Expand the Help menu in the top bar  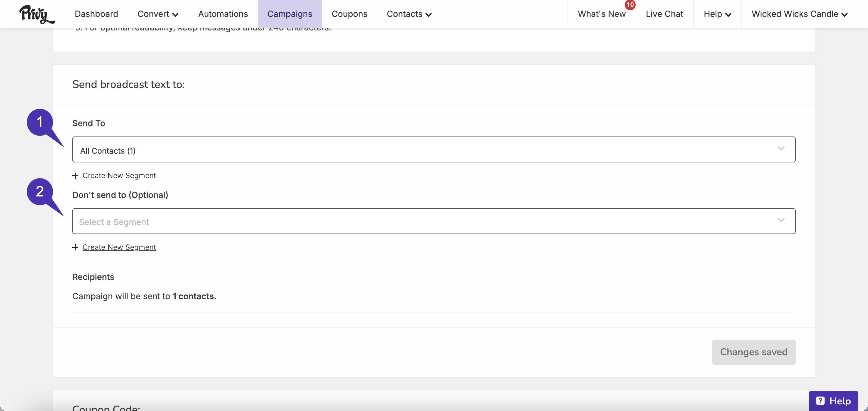coord(717,14)
